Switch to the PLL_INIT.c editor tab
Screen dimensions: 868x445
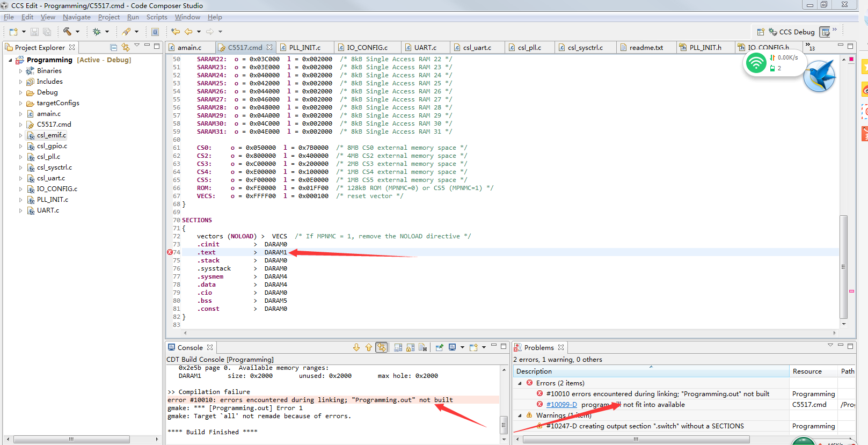(304, 47)
